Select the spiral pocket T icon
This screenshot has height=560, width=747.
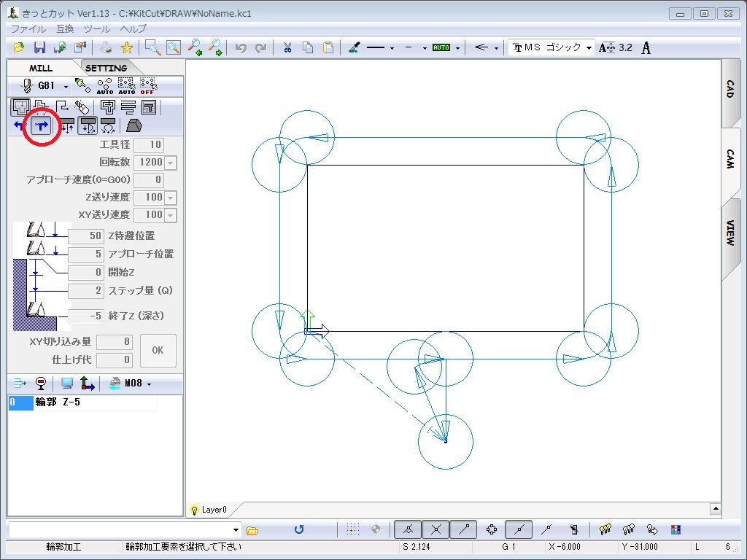tap(149, 106)
